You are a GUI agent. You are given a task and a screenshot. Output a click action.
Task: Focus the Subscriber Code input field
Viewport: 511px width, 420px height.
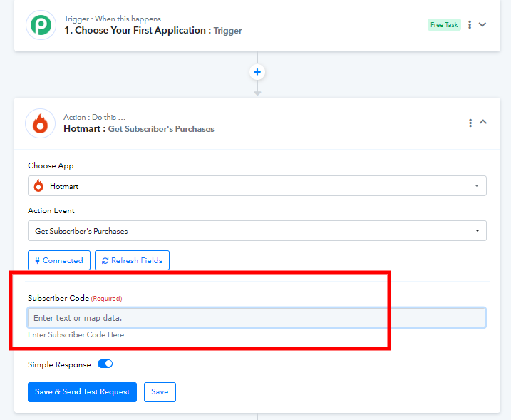coord(257,317)
